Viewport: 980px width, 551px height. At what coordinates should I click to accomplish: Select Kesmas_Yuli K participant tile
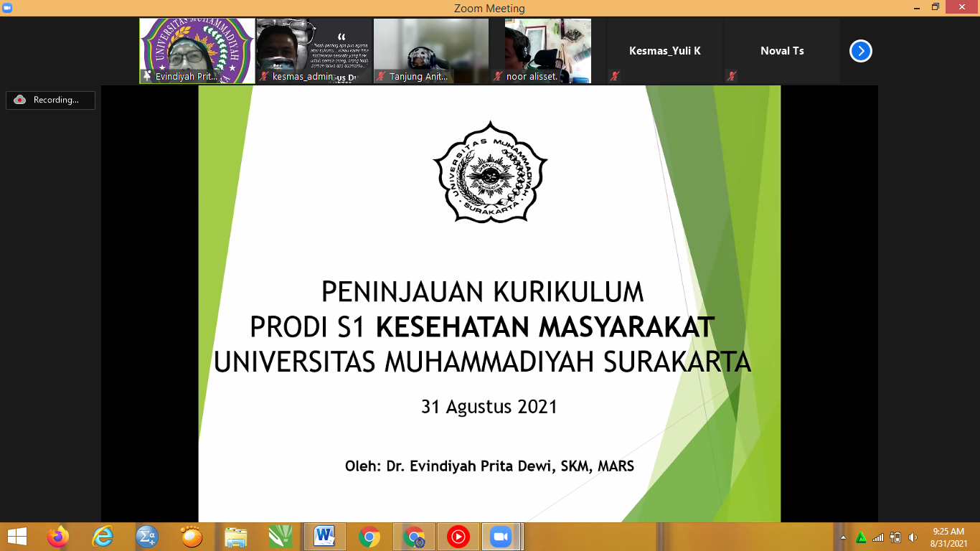click(x=665, y=51)
